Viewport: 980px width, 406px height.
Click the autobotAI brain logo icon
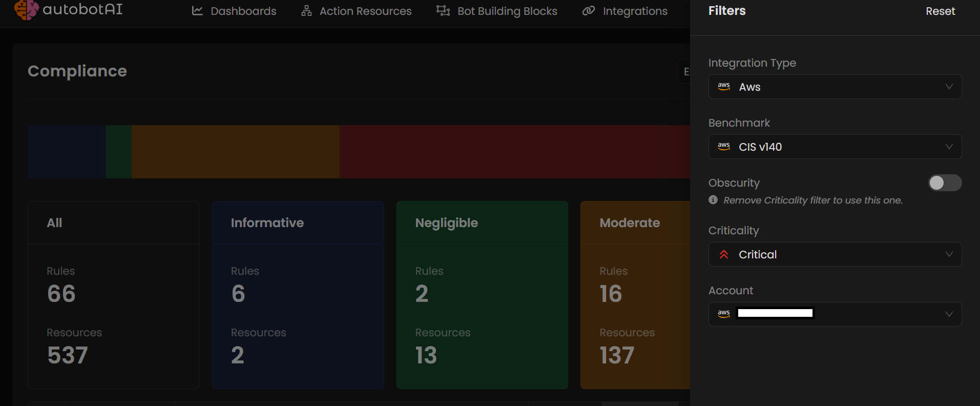tap(26, 10)
